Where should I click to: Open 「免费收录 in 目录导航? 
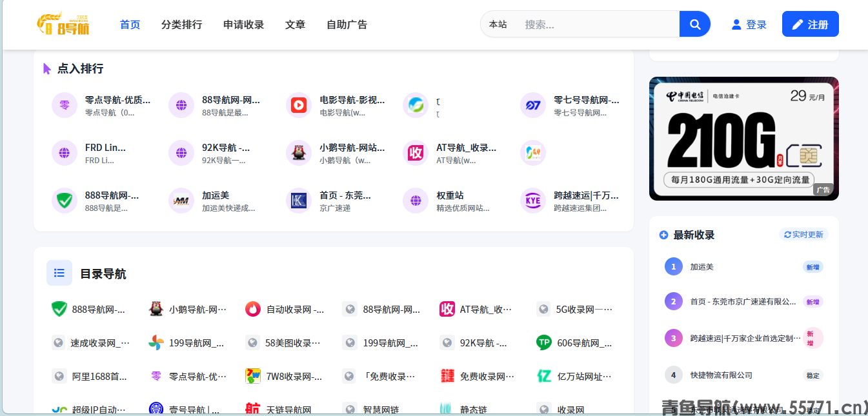[389, 377]
